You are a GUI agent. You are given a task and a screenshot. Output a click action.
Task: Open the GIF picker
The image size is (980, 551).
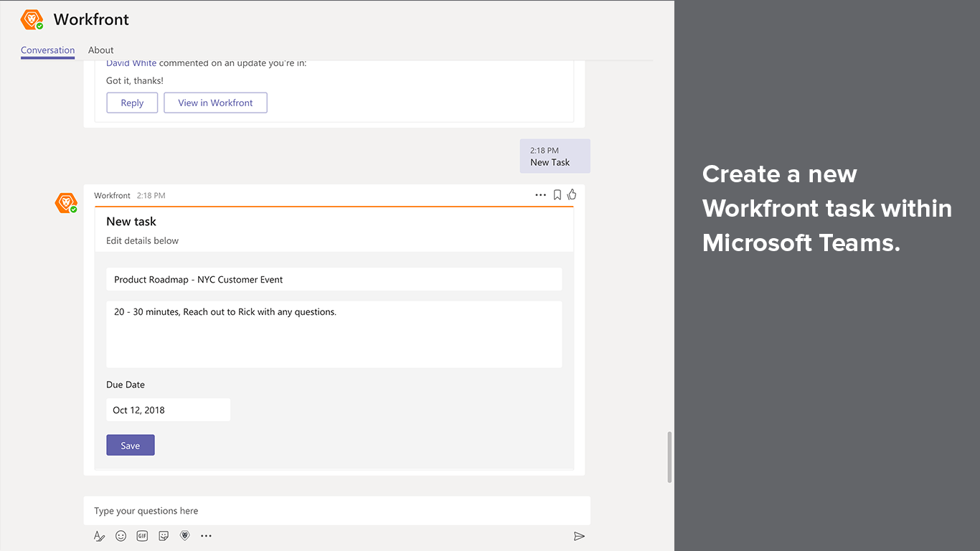(x=142, y=536)
